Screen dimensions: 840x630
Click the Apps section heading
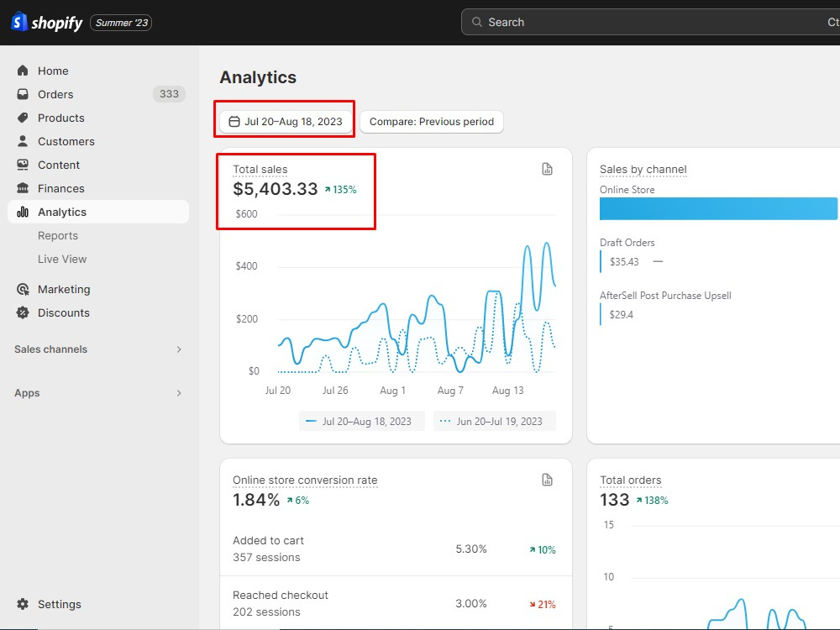click(28, 393)
